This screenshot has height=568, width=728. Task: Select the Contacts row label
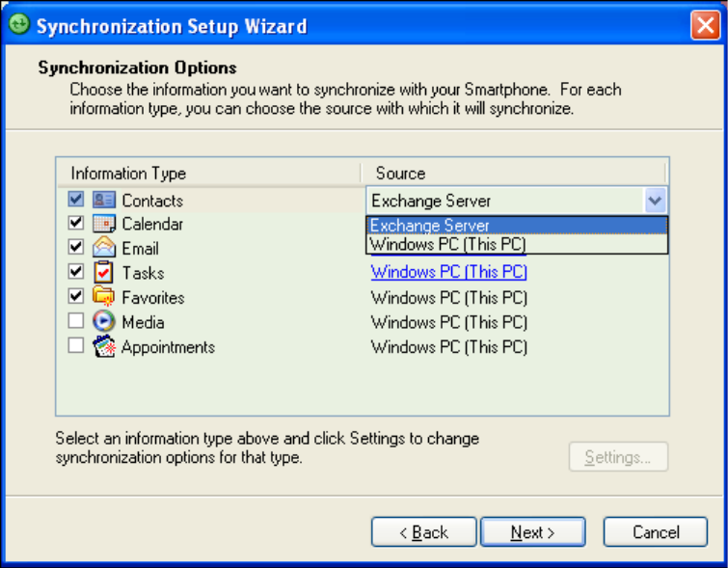point(152,201)
